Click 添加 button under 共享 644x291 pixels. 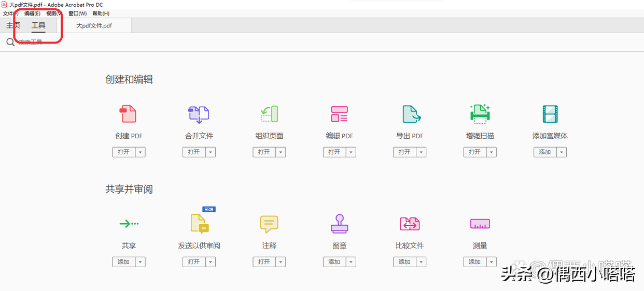click(124, 262)
